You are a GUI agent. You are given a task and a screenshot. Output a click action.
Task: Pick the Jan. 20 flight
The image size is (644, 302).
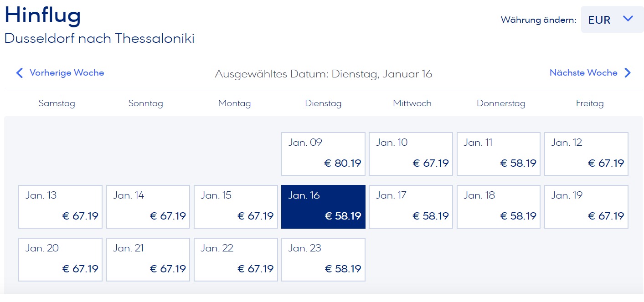[x=60, y=260]
